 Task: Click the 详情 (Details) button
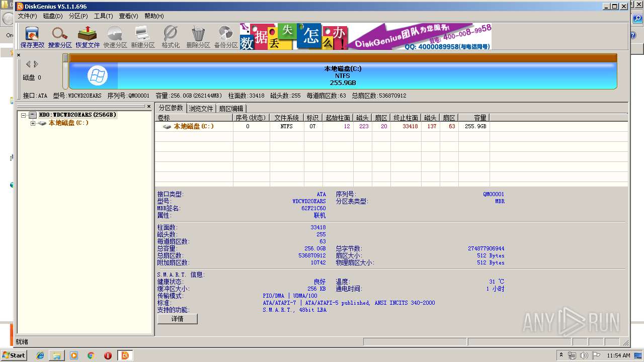177,319
